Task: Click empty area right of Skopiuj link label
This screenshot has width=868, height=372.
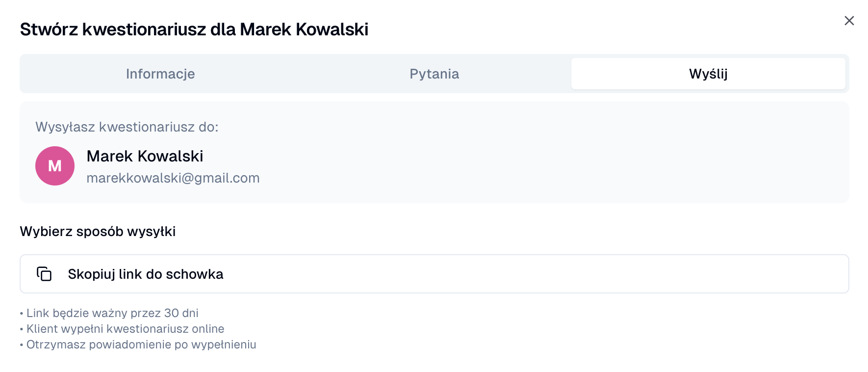Action: point(539,274)
